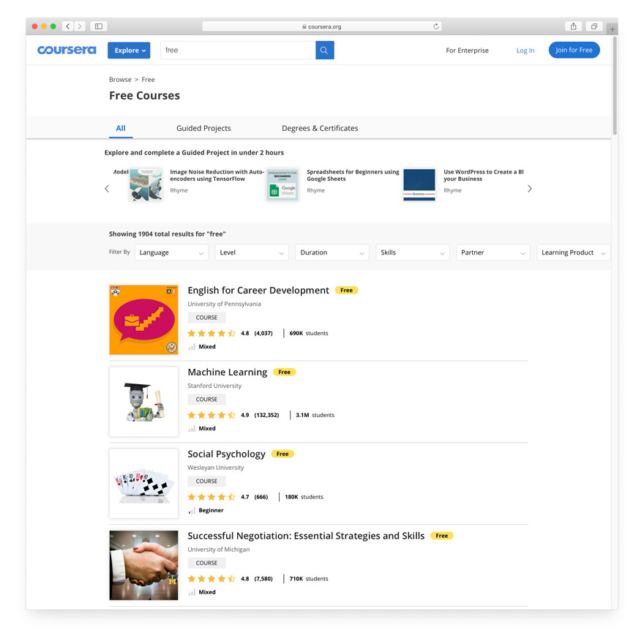The image size is (644, 644).
Task: Open the Language filter dropdown
Action: (x=171, y=252)
